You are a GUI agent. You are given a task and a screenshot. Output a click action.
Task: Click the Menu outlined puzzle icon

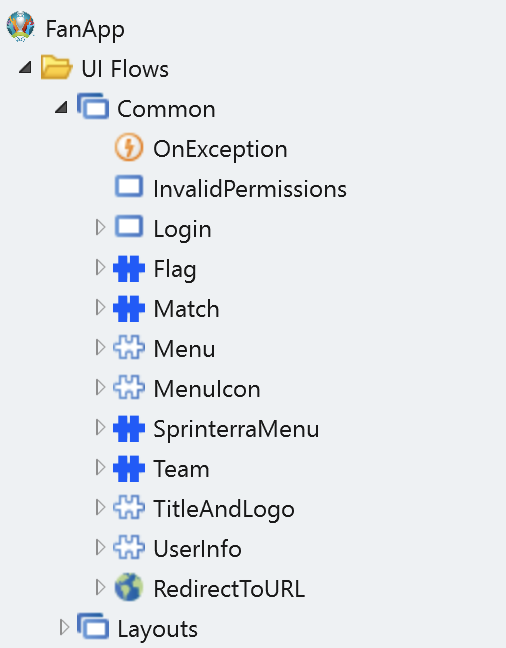pyautogui.click(x=129, y=348)
